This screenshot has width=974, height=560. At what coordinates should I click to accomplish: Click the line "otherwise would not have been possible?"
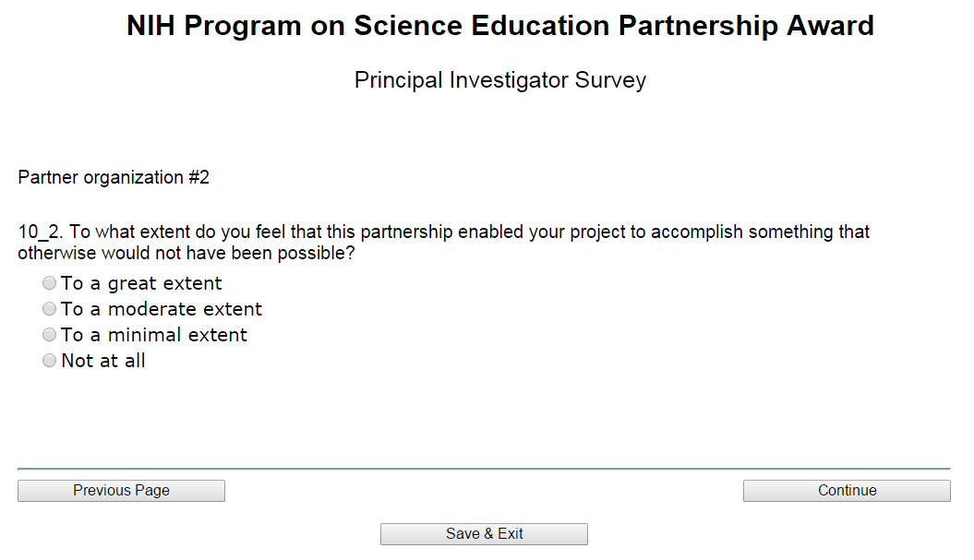[186, 253]
